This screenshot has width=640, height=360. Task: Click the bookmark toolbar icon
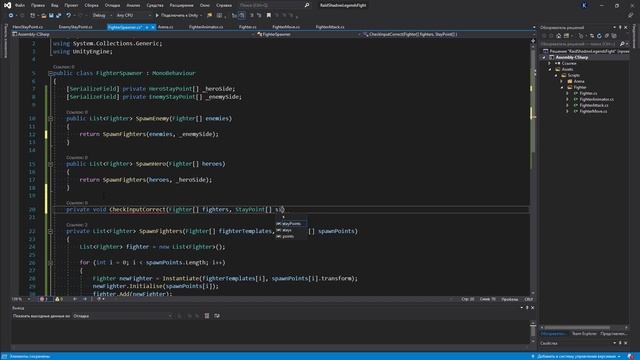click(x=269, y=16)
